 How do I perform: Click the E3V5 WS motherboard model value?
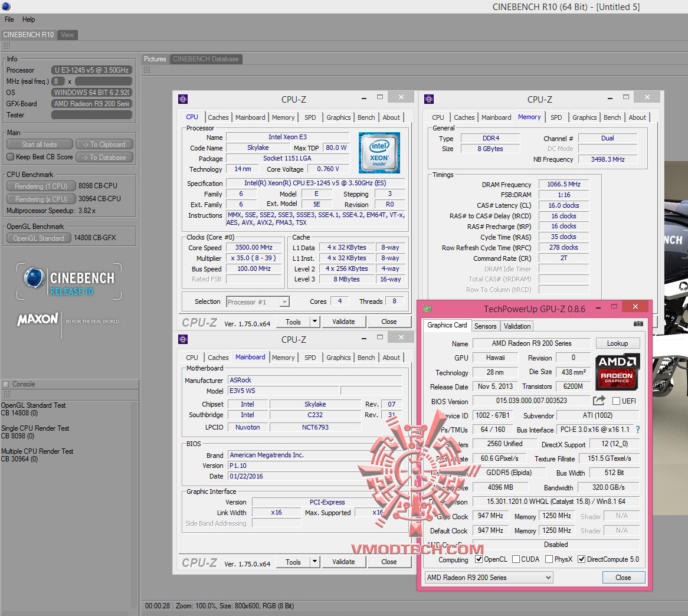click(x=283, y=391)
